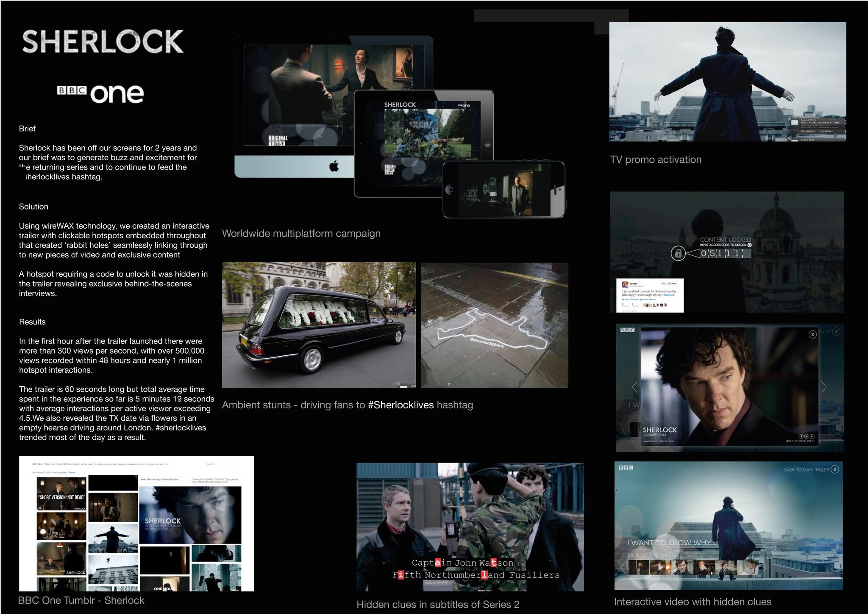The width and height of the screenshot is (868, 614).
Task: Click the BBC One logo on left panel
Action: [100, 93]
